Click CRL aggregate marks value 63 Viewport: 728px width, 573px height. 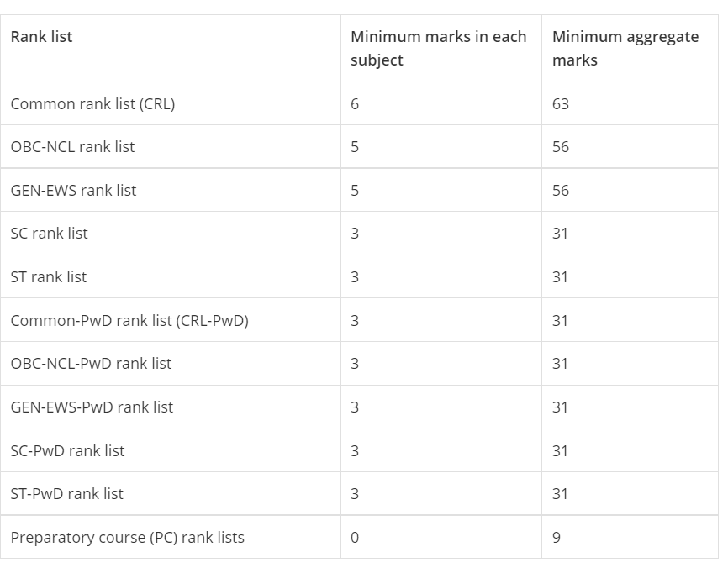561,103
